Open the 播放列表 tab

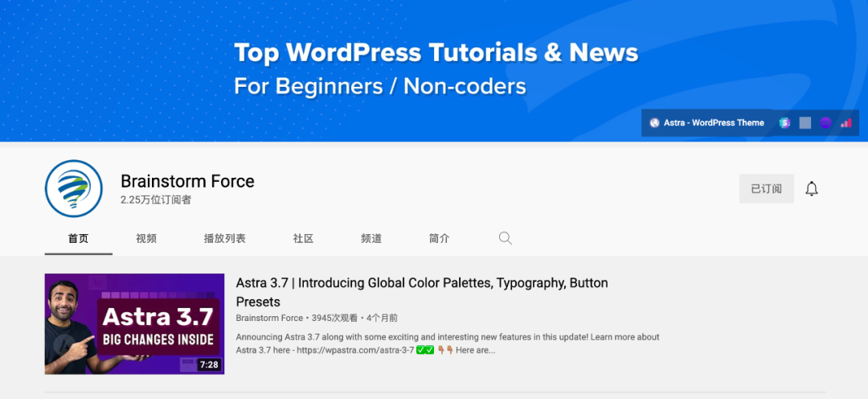pos(225,239)
